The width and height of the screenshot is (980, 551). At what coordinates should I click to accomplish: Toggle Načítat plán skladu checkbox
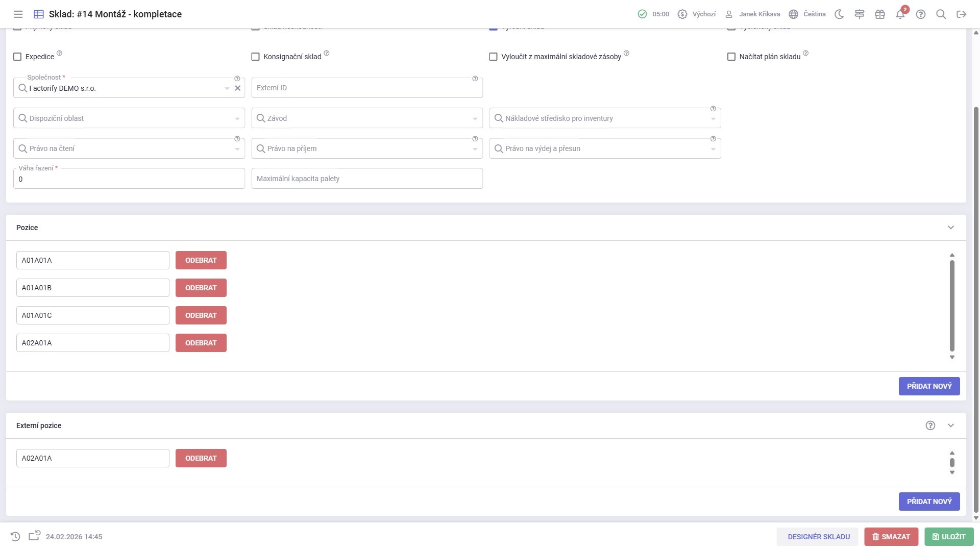731,57
